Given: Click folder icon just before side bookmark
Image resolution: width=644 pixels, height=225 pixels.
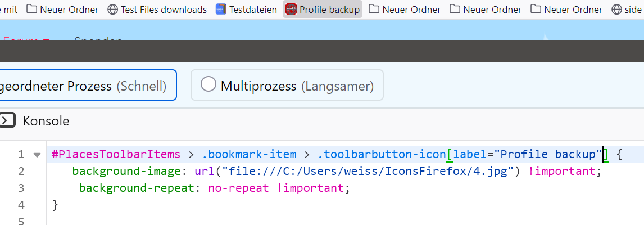Looking at the screenshot, I should 536,9.
